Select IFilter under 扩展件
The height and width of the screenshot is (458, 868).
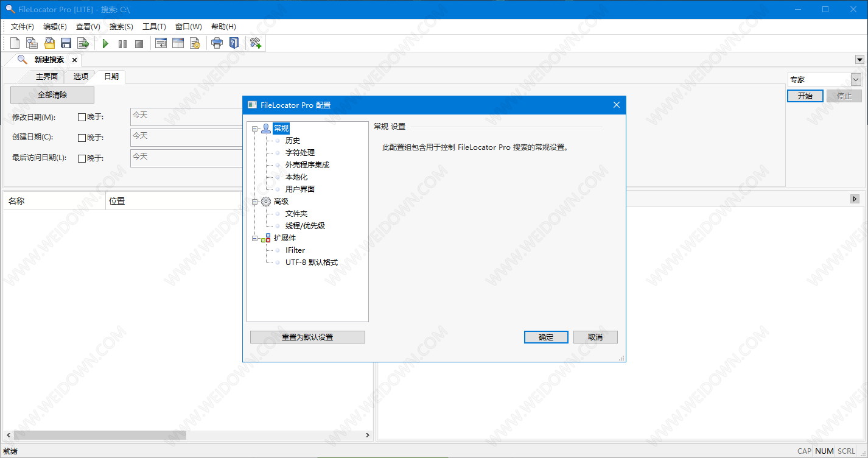pos(295,250)
